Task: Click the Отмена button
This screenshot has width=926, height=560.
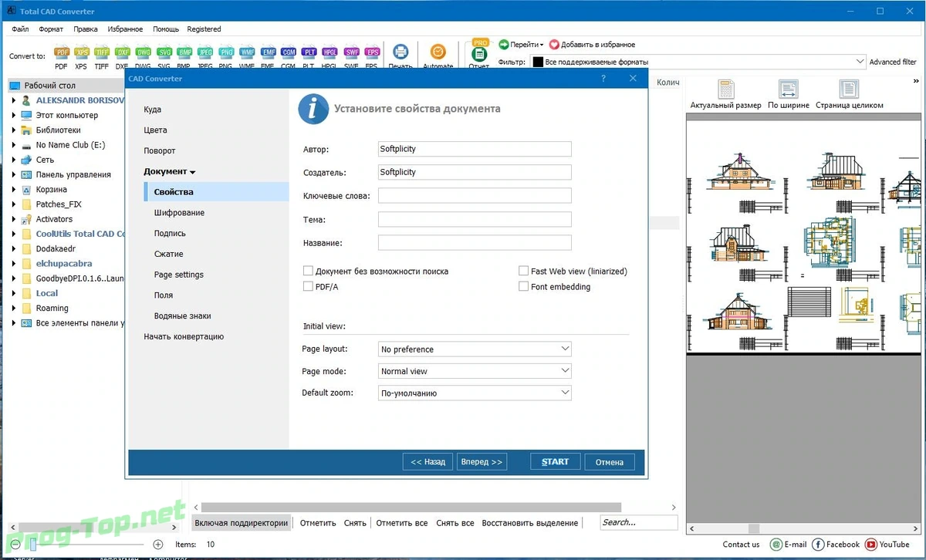Action: click(610, 462)
